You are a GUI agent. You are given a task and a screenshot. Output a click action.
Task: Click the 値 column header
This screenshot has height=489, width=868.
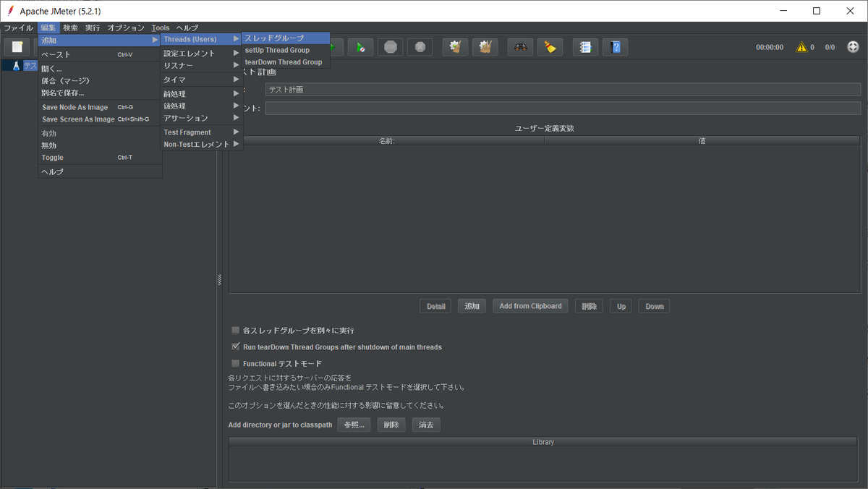click(702, 141)
